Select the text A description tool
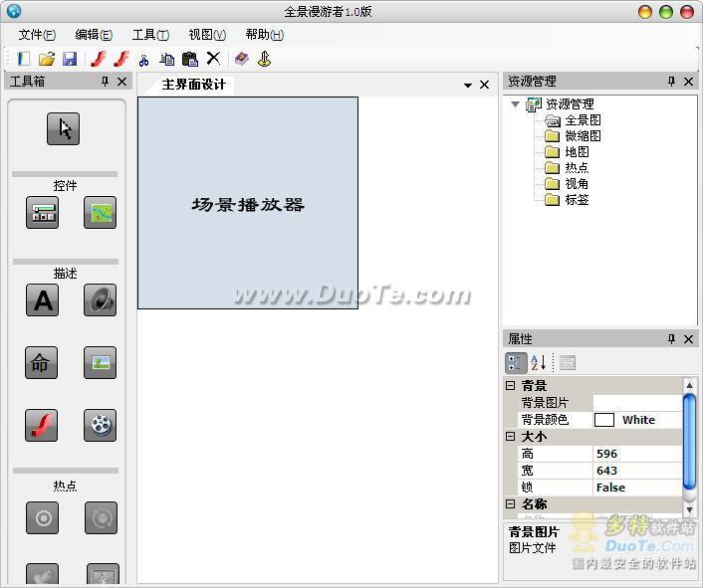Viewport: 703px width, 588px height. coord(42,300)
